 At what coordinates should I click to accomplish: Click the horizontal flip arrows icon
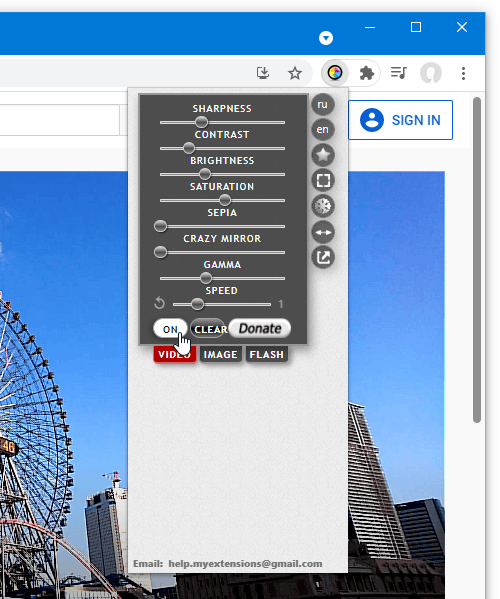click(x=323, y=232)
